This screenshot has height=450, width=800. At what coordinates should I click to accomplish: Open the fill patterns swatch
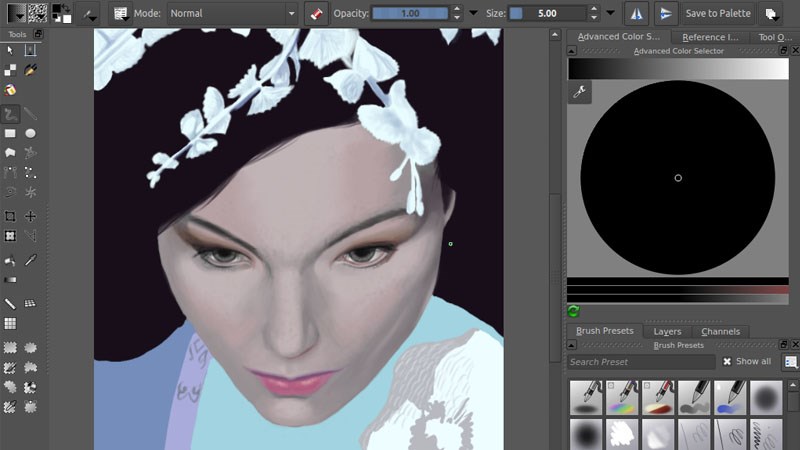coord(38,14)
